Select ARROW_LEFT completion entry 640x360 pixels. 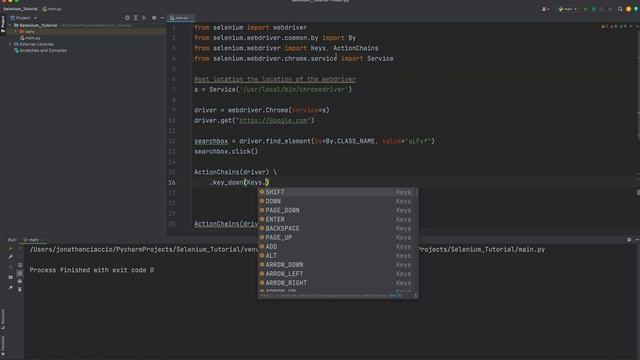point(337,273)
